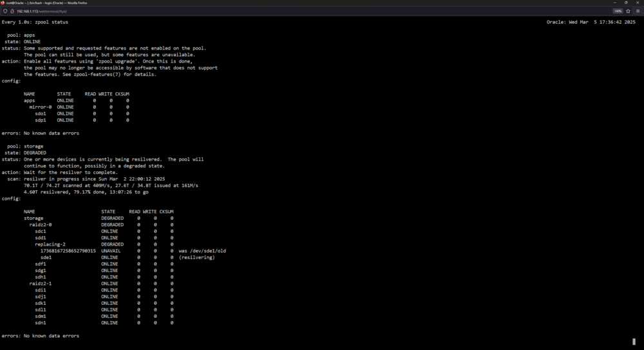
Task: Click the 'UNAVAIL' state value
Action: tap(111, 251)
